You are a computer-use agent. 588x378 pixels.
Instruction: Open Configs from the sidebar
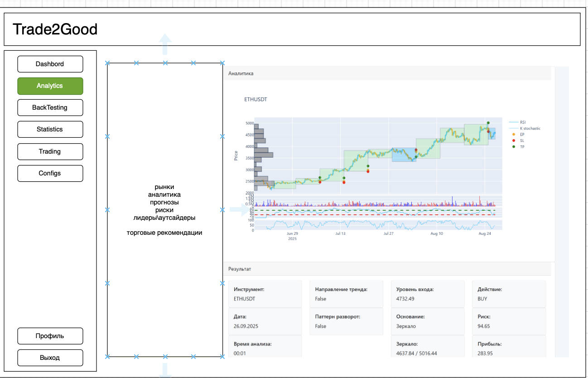point(50,173)
